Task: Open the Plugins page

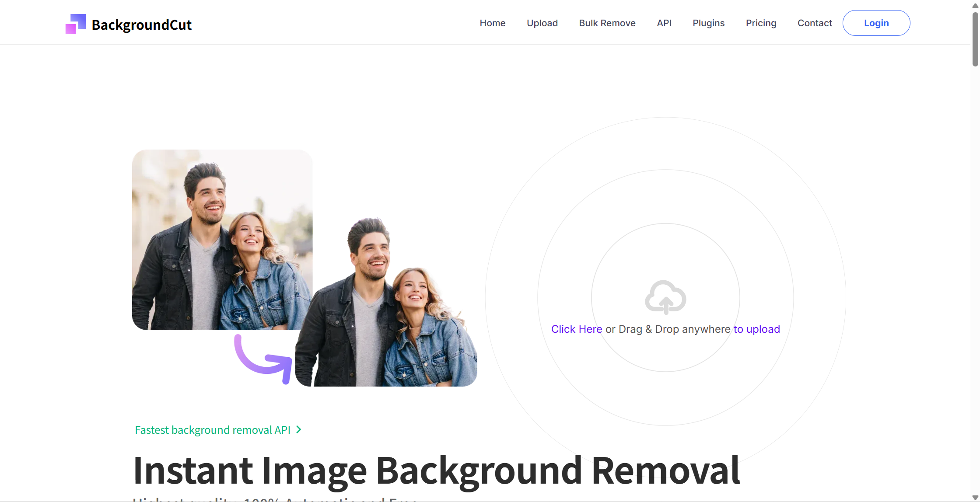Action: pos(708,23)
